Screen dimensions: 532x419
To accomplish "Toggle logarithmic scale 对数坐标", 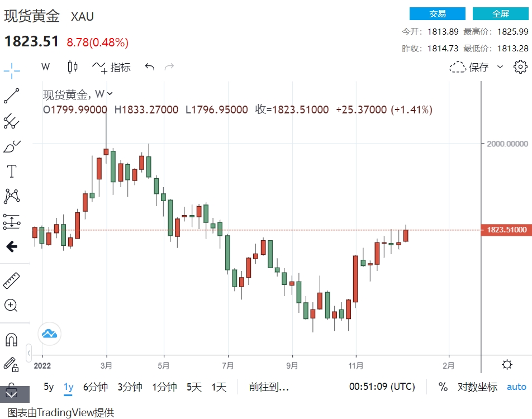I will 477,387.
